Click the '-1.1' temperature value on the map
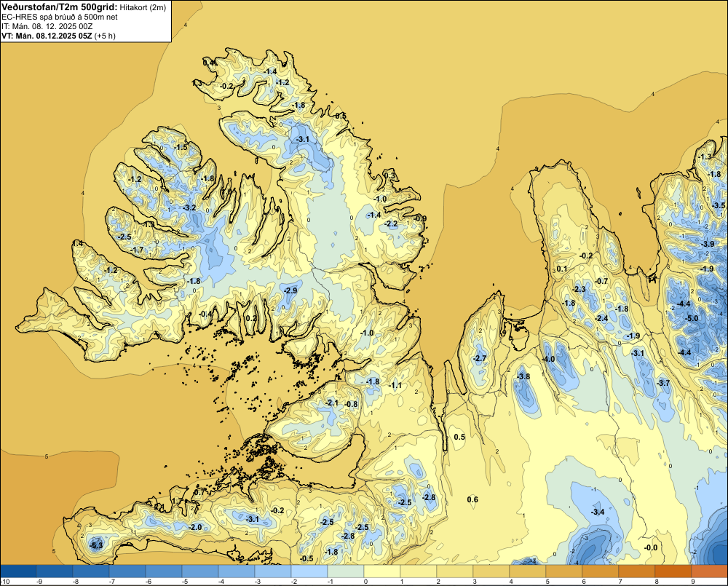Screen dimensions: 728x586 [395, 385]
